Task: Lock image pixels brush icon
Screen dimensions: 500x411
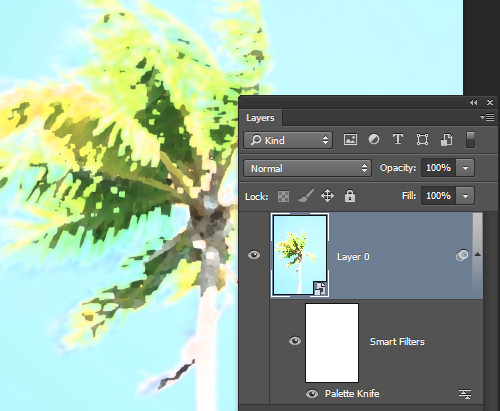Action: (x=306, y=196)
